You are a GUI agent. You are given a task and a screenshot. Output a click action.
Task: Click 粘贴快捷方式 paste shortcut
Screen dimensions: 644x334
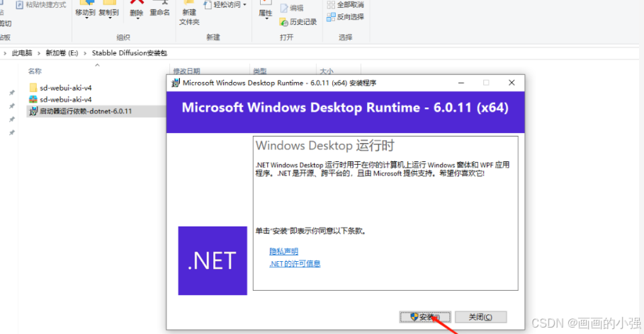pos(41,5)
